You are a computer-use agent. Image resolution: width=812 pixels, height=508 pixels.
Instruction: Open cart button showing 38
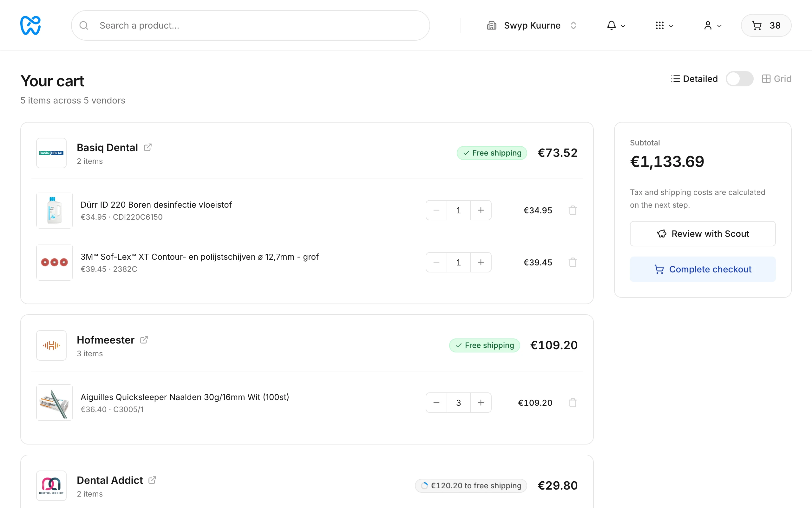click(x=766, y=25)
